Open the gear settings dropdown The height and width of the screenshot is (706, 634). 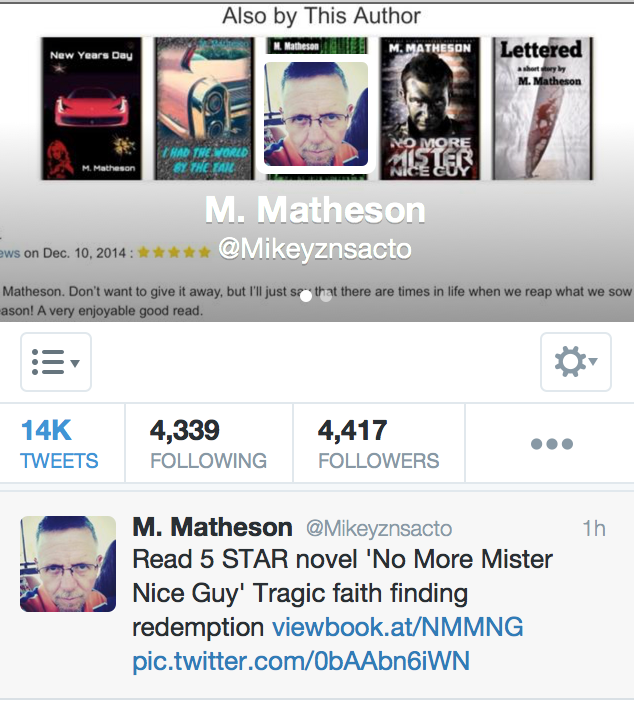[575, 362]
